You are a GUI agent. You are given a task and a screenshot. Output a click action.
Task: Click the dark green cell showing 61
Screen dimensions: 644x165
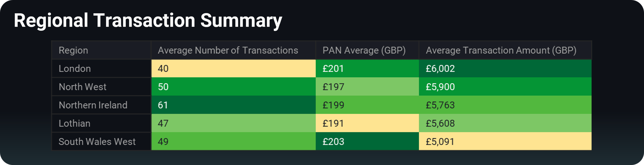click(x=233, y=105)
